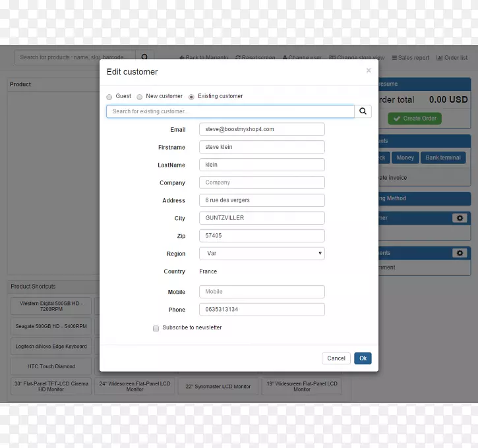Viewport: 478px width, 448px height.
Task: Click into the empty Mobile field
Action: 262,292
